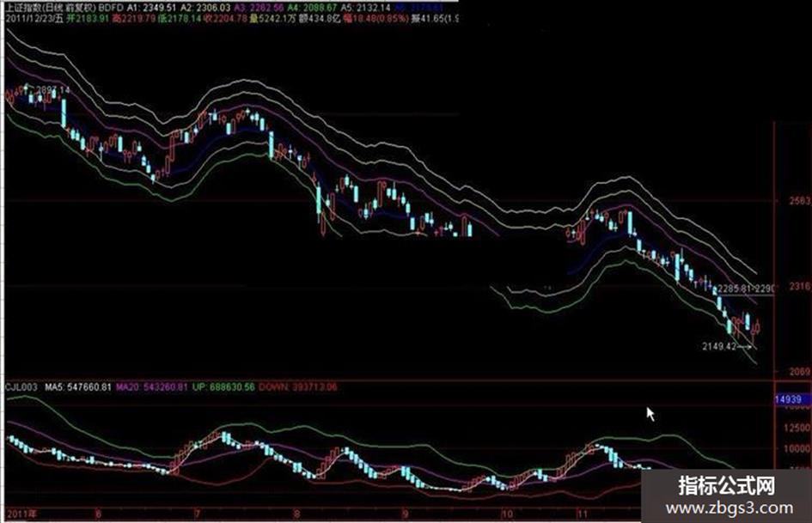The height and width of the screenshot is (523, 812).
Task: Click month 9 on the time axis
Action: coord(406,514)
